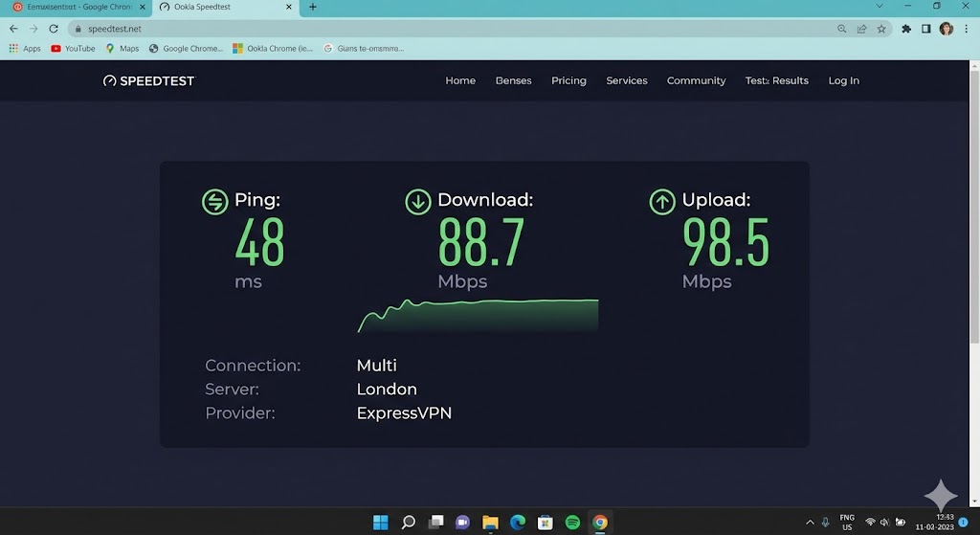Open the Services menu
This screenshot has width=980, height=535.
coord(627,80)
